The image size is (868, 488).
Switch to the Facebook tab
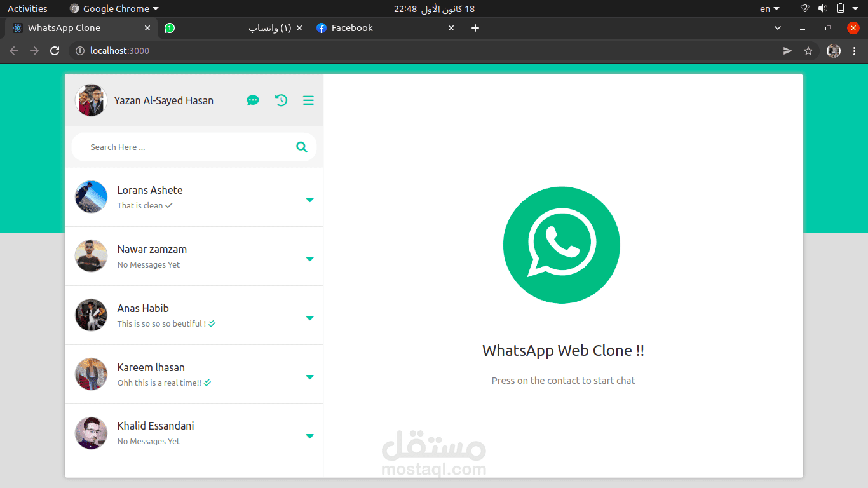(353, 27)
